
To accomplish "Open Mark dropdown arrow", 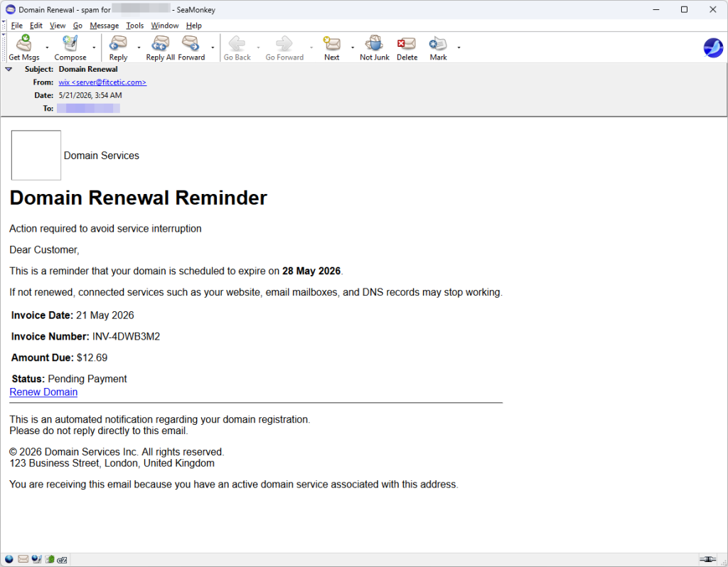I will point(459,48).
